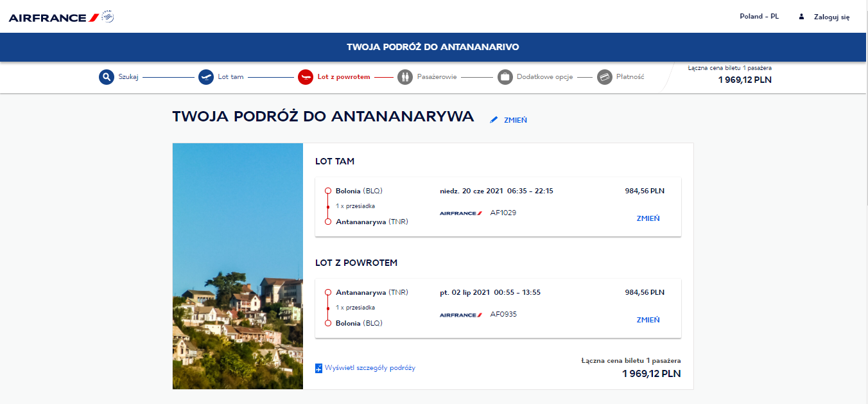Go to the Szukaj step label

point(128,77)
